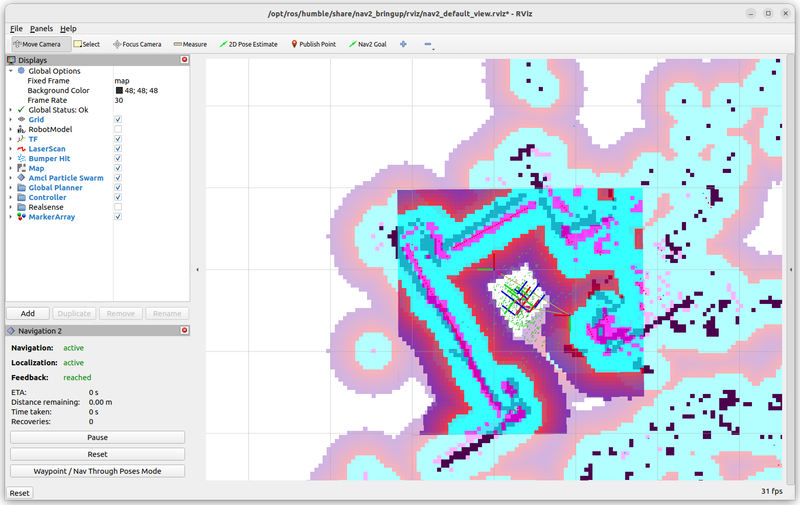Close the Displays panel
Image resolution: width=800 pixels, height=505 pixels.
(184, 60)
